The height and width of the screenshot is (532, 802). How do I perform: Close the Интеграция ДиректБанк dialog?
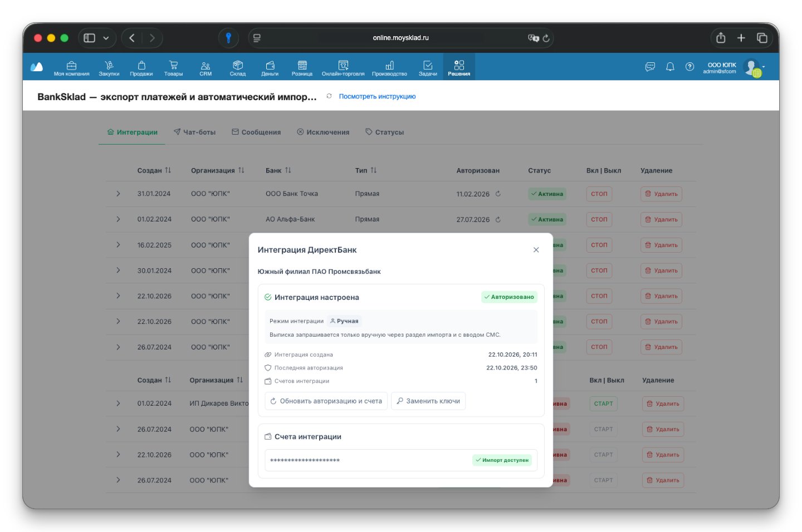(x=536, y=250)
